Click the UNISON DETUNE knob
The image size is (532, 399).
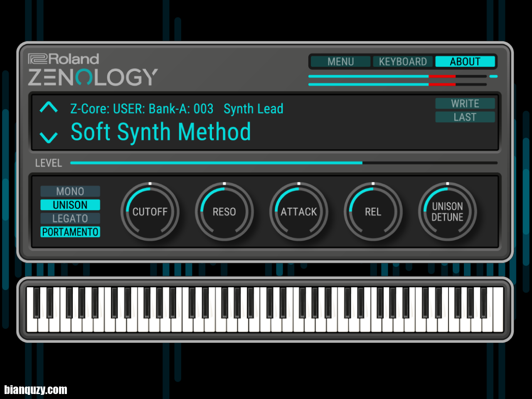pos(448,212)
